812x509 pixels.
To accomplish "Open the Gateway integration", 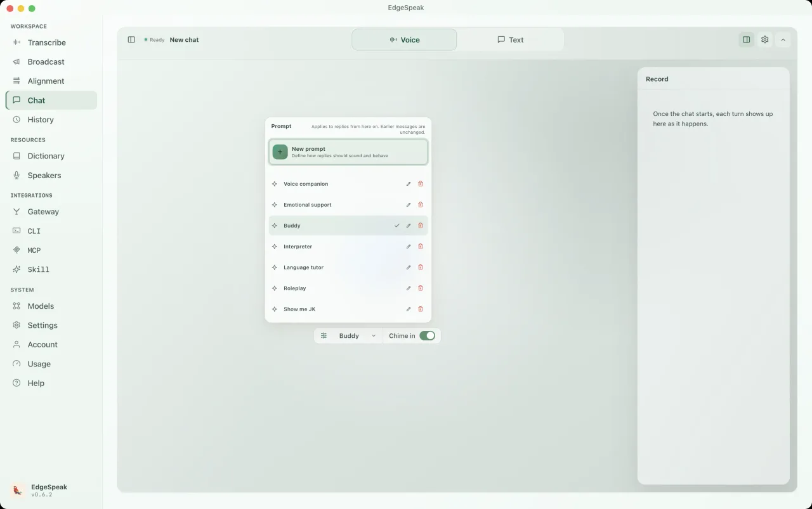I will coord(51,212).
